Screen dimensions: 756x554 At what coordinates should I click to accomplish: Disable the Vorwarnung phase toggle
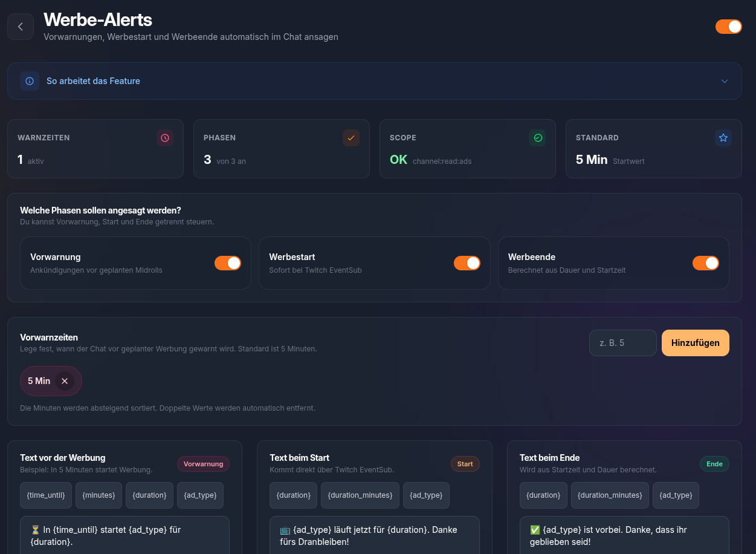point(228,263)
